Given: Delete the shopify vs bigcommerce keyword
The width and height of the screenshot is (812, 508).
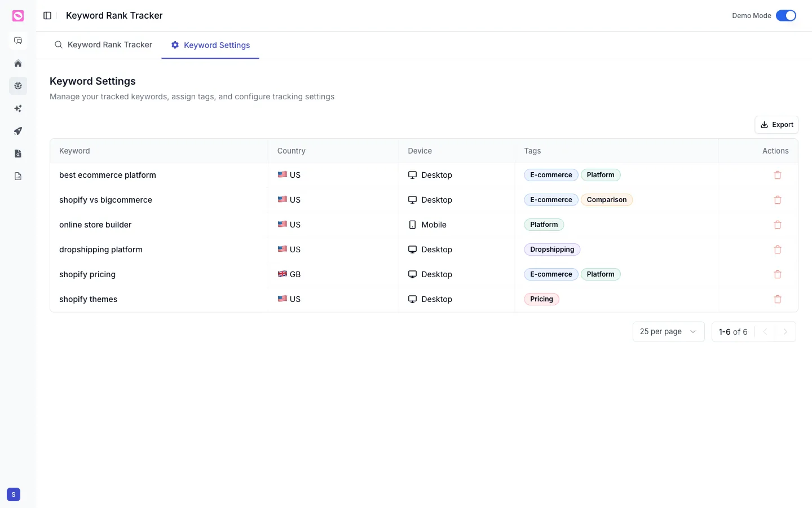Looking at the screenshot, I should (778, 200).
